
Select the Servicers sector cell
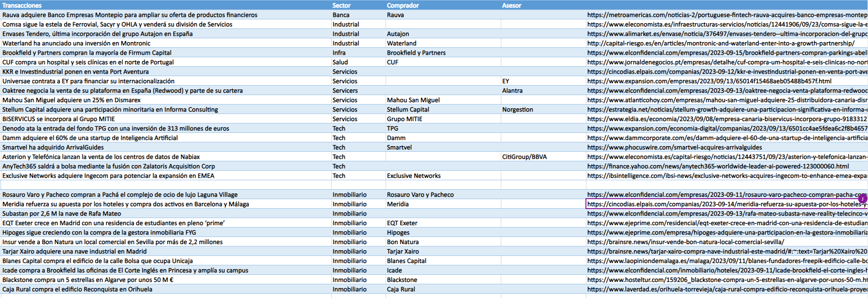[358, 90]
